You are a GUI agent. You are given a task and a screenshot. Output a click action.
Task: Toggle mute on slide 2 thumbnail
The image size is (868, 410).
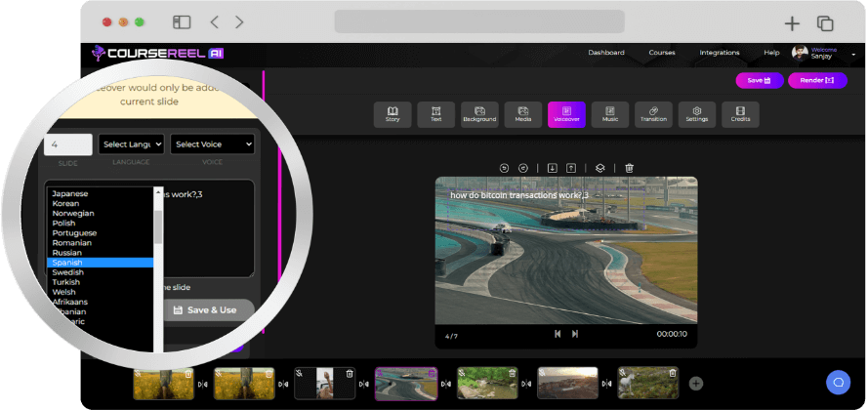pos(218,374)
